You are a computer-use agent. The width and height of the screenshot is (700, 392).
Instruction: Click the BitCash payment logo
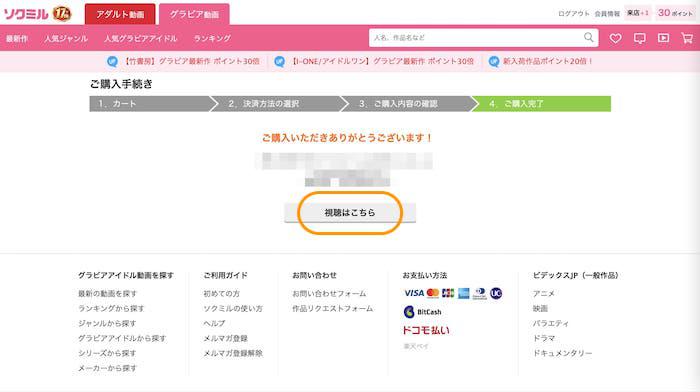click(x=422, y=312)
